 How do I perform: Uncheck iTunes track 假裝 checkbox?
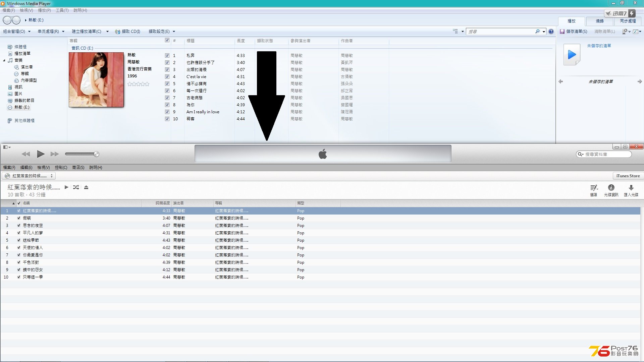(x=19, y=218)
